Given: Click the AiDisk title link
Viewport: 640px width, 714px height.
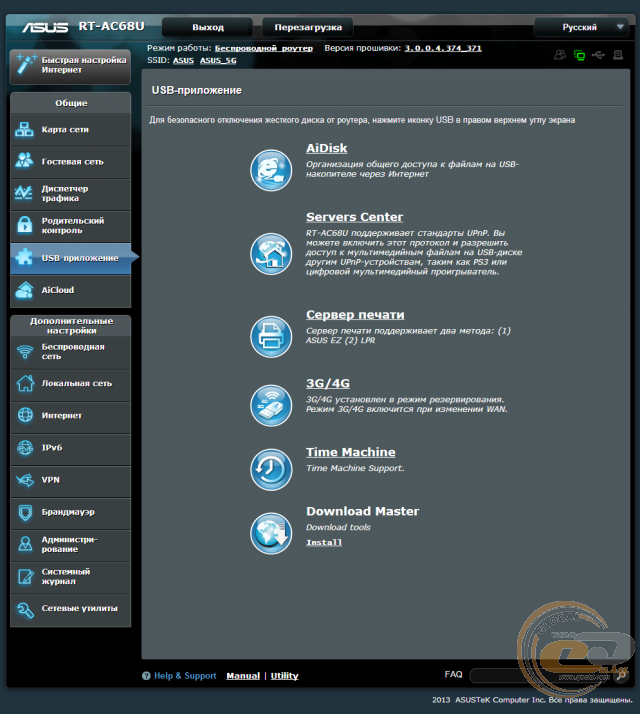Looking at the screenshot, I should click(327, 148).
